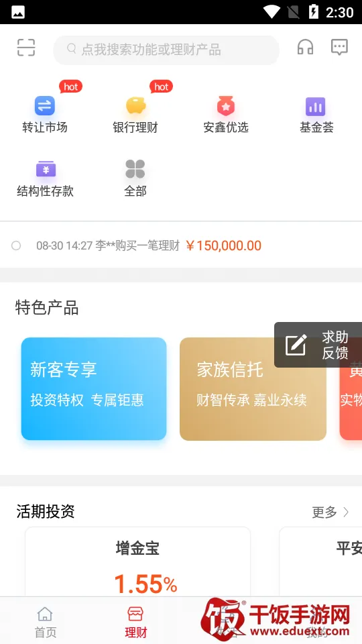This screenshot has width=362, height=644.
Task: Select the 安鑫优选 badge icon
Action: (x=226, y=105)
